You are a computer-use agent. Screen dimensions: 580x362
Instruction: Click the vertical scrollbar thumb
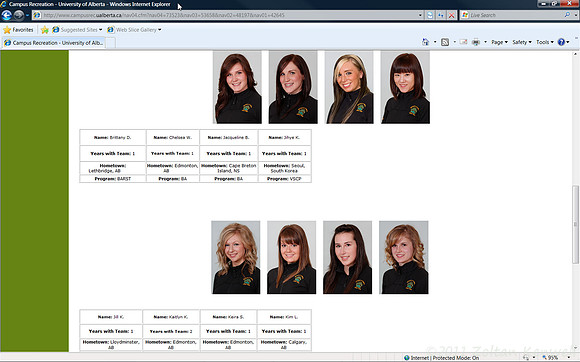[575, 224]
